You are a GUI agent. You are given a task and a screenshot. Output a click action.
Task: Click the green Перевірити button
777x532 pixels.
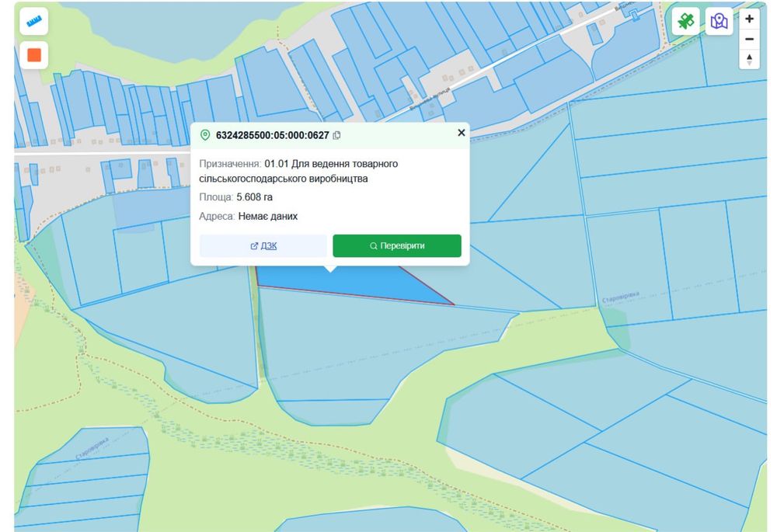pos(397,245)
